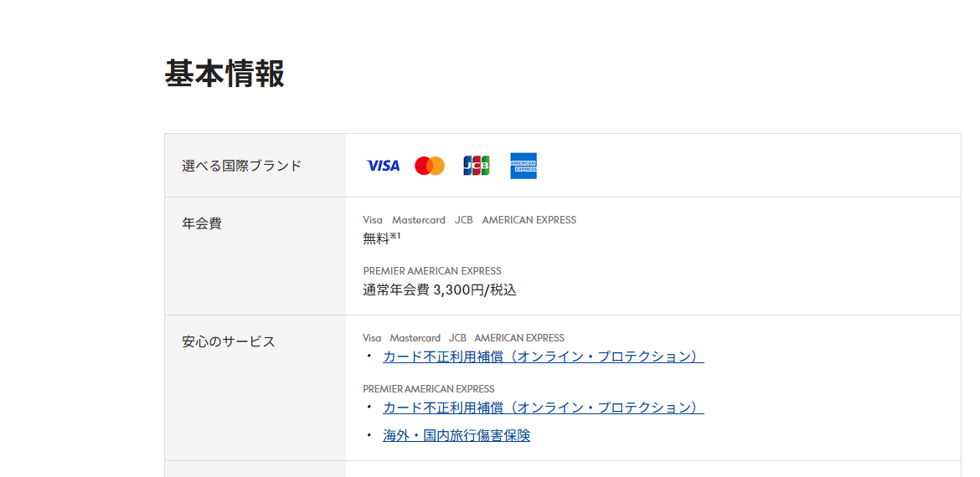980x477 pixels.
Task: Click Visa Mastercard JCB label in 年会費 row
Action: point(469,220)
